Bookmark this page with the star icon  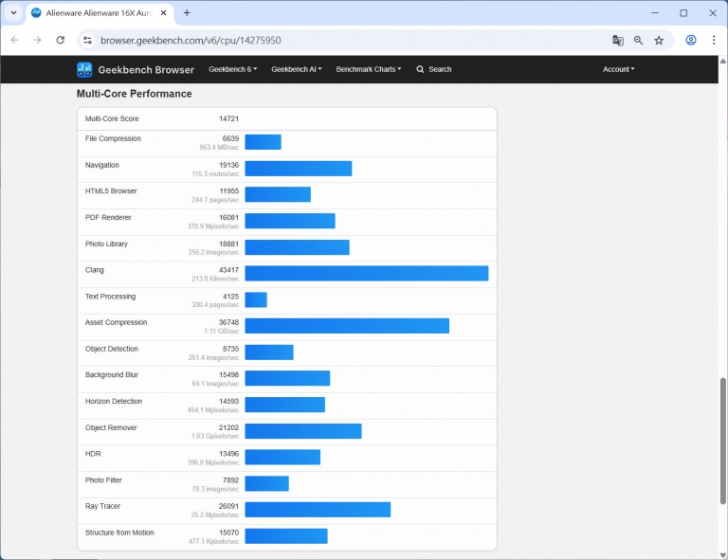point(659,41)
